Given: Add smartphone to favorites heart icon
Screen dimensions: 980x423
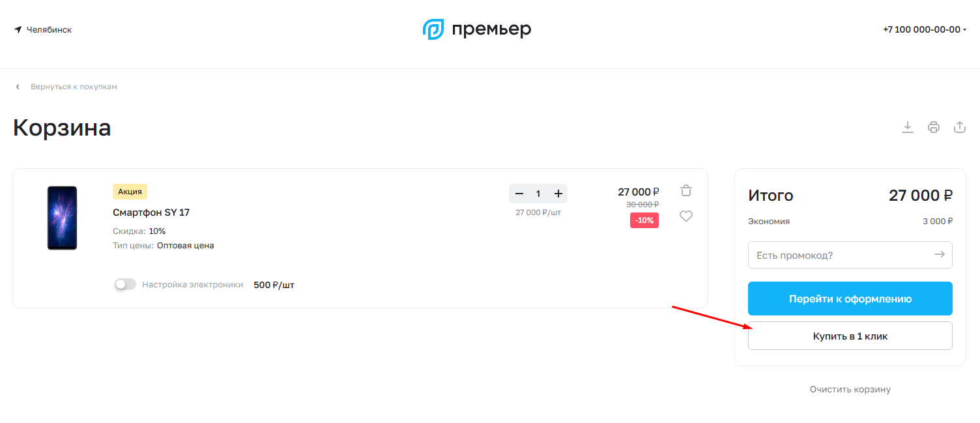Looking at the screenshot, I should (685, 216).
